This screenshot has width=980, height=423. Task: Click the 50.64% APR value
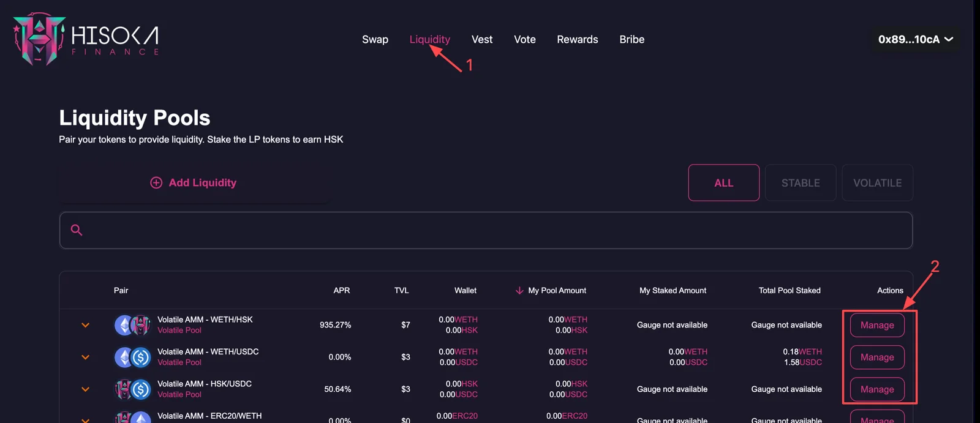pos(337,389)
